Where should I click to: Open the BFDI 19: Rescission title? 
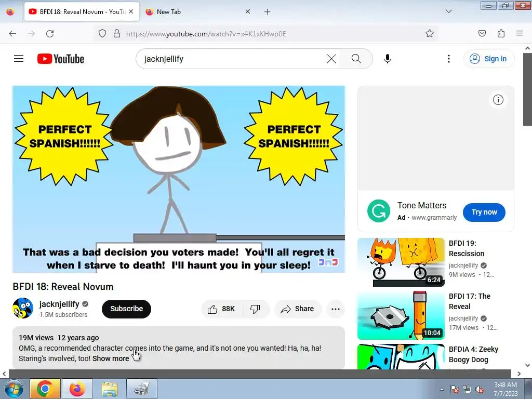467,248
